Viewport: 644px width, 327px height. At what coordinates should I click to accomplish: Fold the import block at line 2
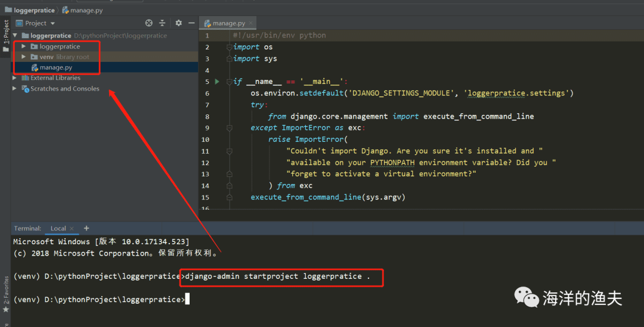229,47
